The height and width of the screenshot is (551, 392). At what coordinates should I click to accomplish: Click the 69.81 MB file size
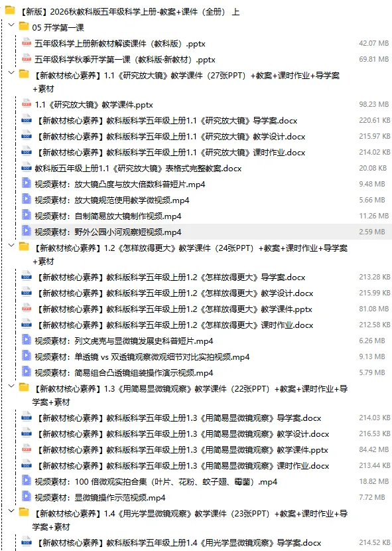373,59
